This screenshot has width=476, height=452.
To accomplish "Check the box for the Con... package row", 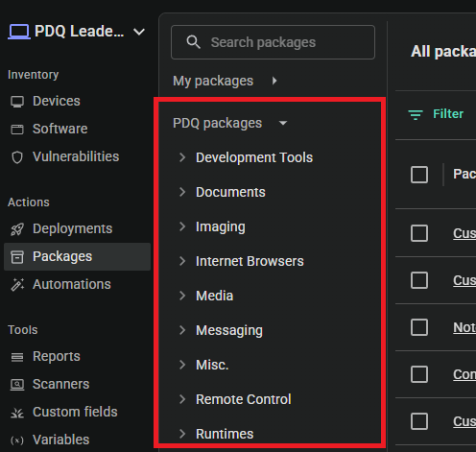I will coord(419,374).
